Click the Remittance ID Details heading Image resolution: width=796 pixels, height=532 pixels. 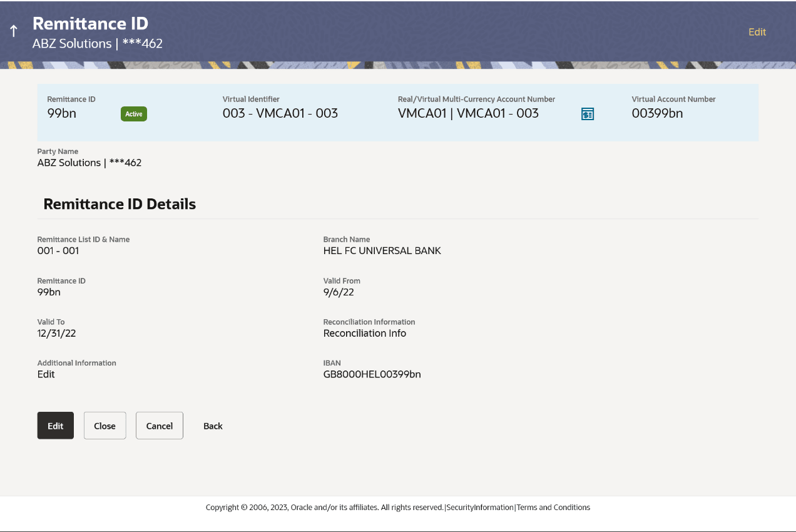pos(120,204)
